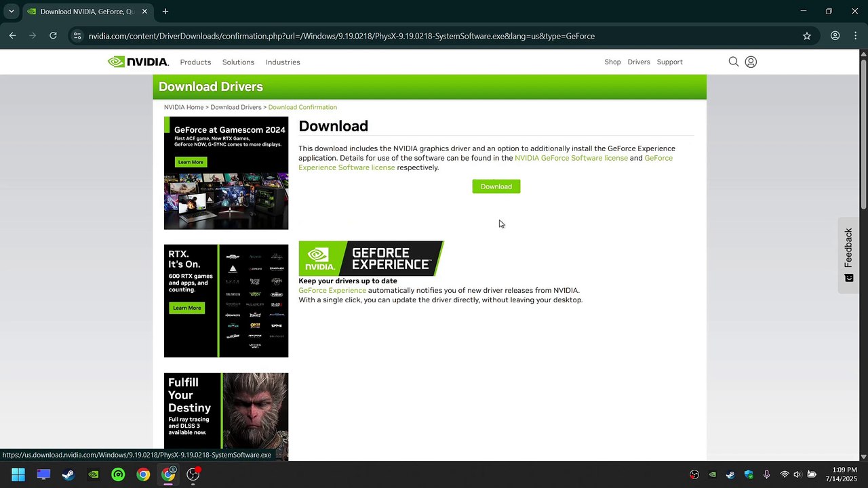Viewport: 868px width, 488px height.
Task: Expand the Chrome tab search dropdown
Action: [x=12, y=12]
